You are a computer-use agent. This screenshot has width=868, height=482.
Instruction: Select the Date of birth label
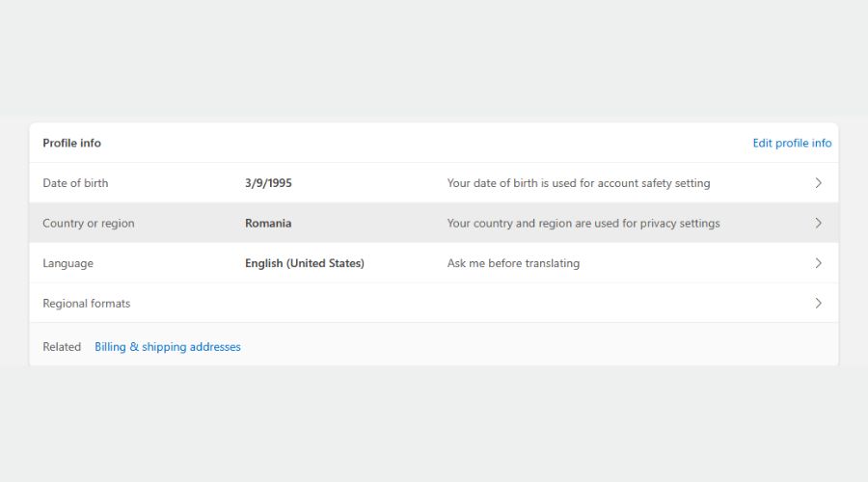(x=75, y=183)
